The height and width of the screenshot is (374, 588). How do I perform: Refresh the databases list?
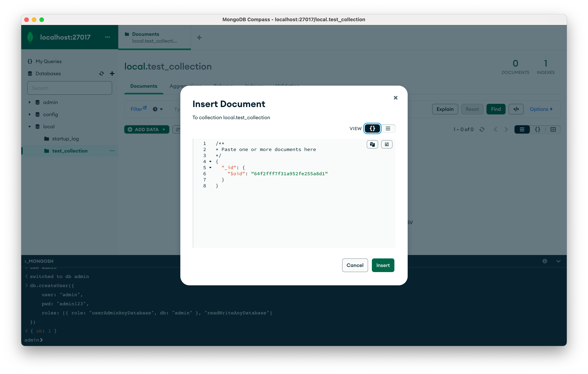[x=101, y=74]
